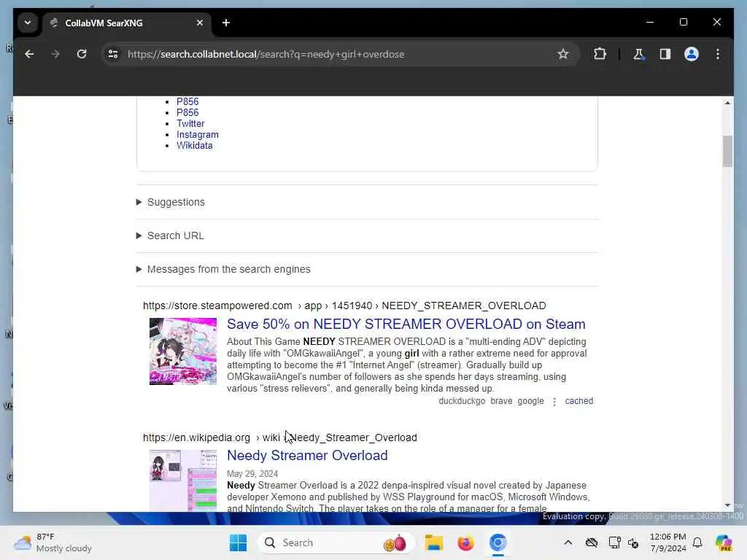Open the Chrome profile avatar
The image size is (747, 560).
coord(692,54)
